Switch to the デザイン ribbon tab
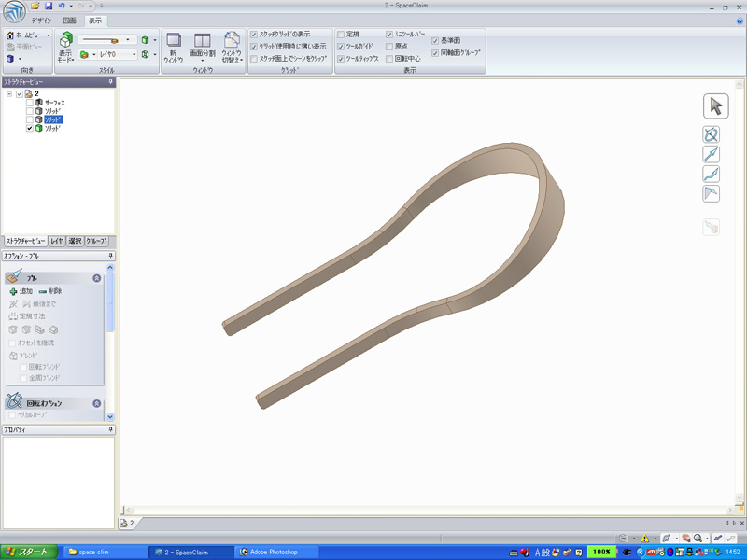The image size is (747, 560). 41,21
